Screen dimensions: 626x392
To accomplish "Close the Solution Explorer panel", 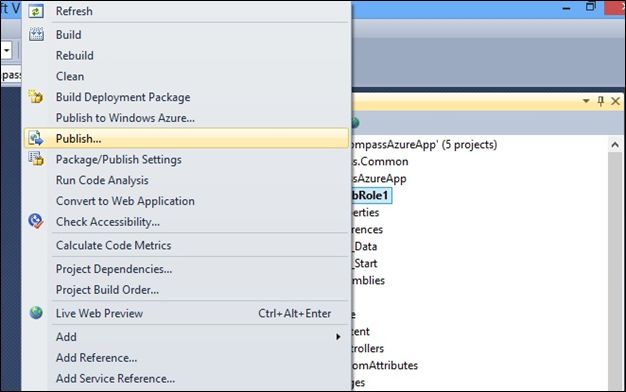I will coord(615,101).
